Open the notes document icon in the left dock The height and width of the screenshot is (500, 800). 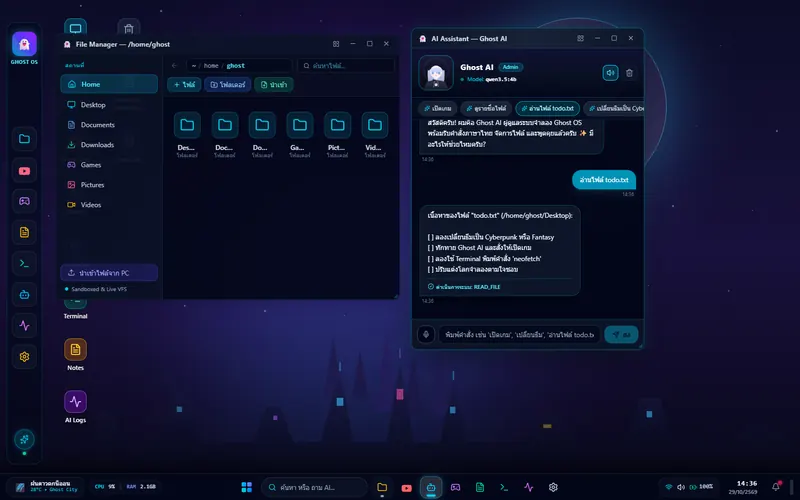point(24,233)
